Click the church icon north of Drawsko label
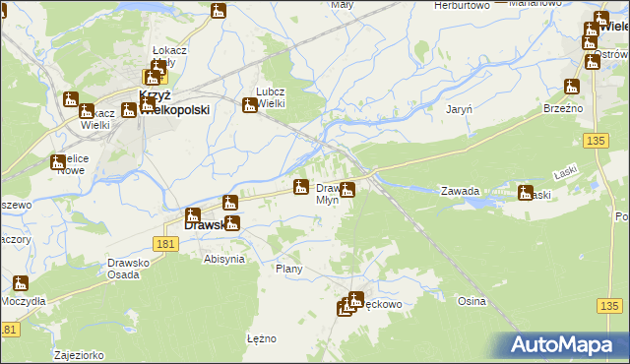 click(x=229, y=203)
